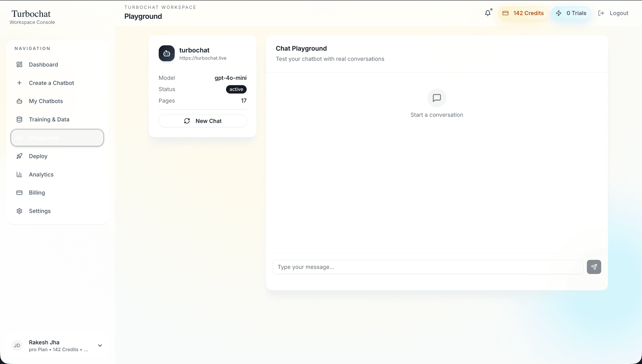Click the Dashboard grid icon

[x=20, y=64]
